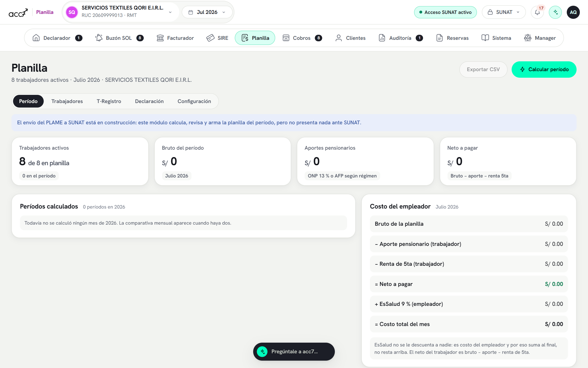Click the Calcular período button
This screenshot has height=368, width=588.
[x=544, y=70]
